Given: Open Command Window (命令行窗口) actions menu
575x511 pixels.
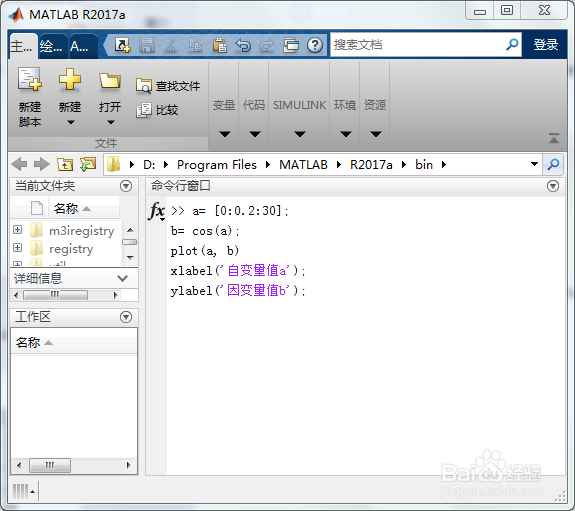Looking at the screenshot, I should point(553,186).
